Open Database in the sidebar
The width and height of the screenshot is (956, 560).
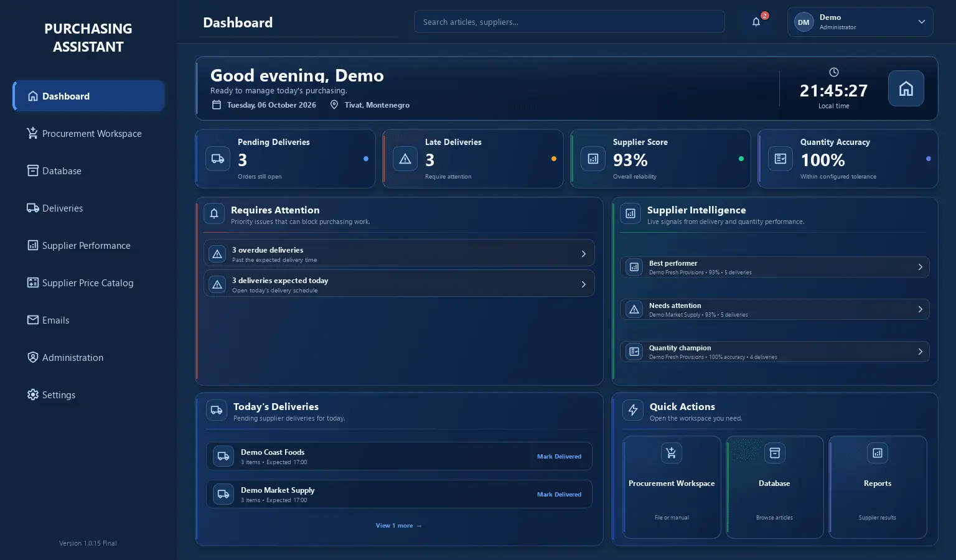pyautogui.click(x=88, y=170)
